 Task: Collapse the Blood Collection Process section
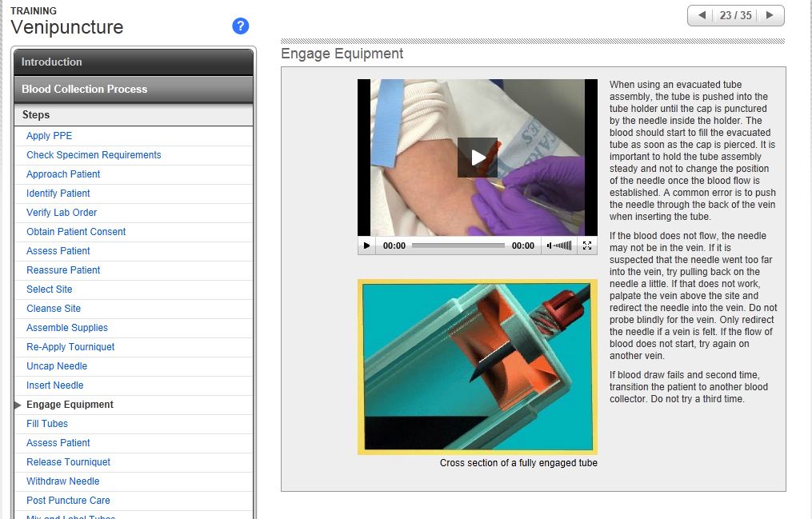tap(134, 90)
